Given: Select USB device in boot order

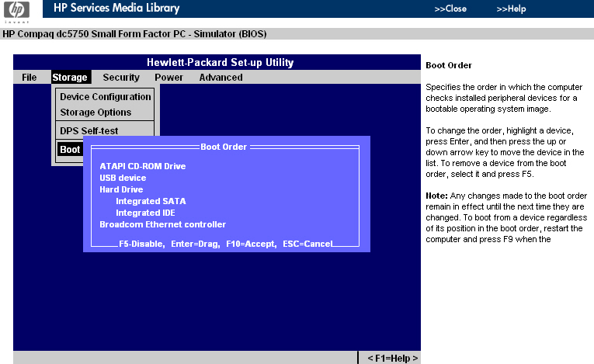Looking at the screenshot, I should coord(123,178).
